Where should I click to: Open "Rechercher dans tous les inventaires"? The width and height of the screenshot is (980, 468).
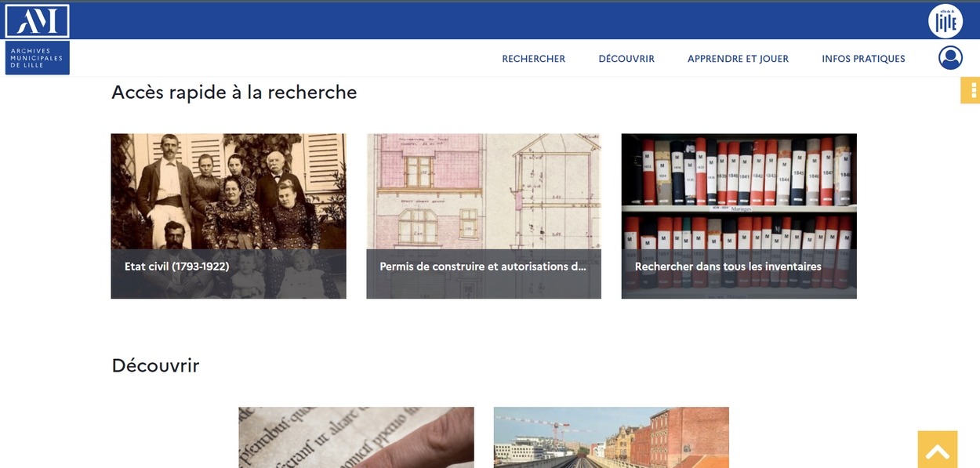[x=739, y=216]
